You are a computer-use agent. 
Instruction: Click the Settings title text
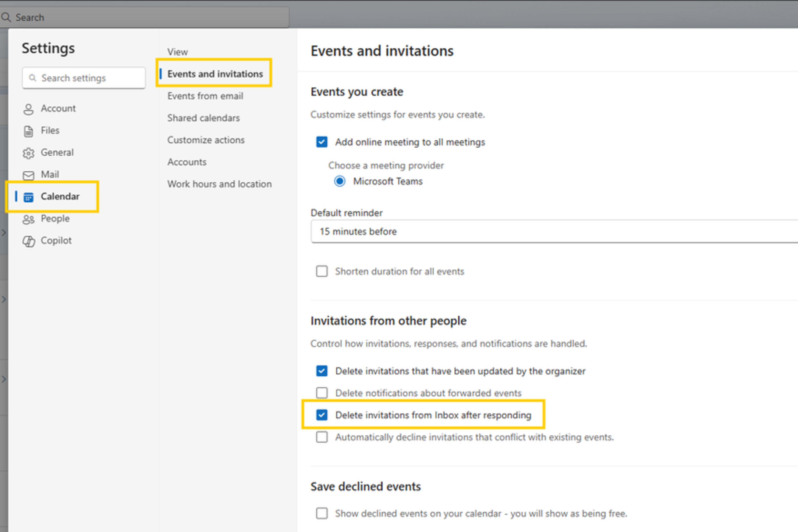48,48
